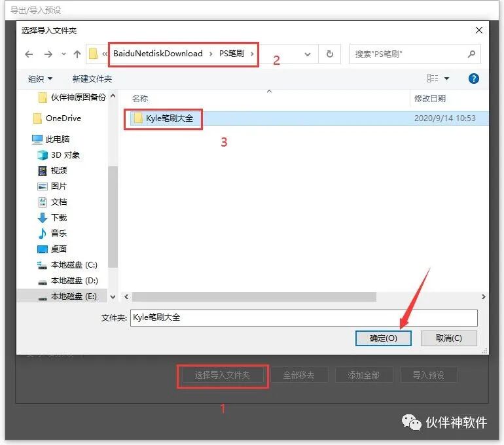Click navigation pane scroll down arrow
The height and width of the screenshot is (445, 504).
113,297
